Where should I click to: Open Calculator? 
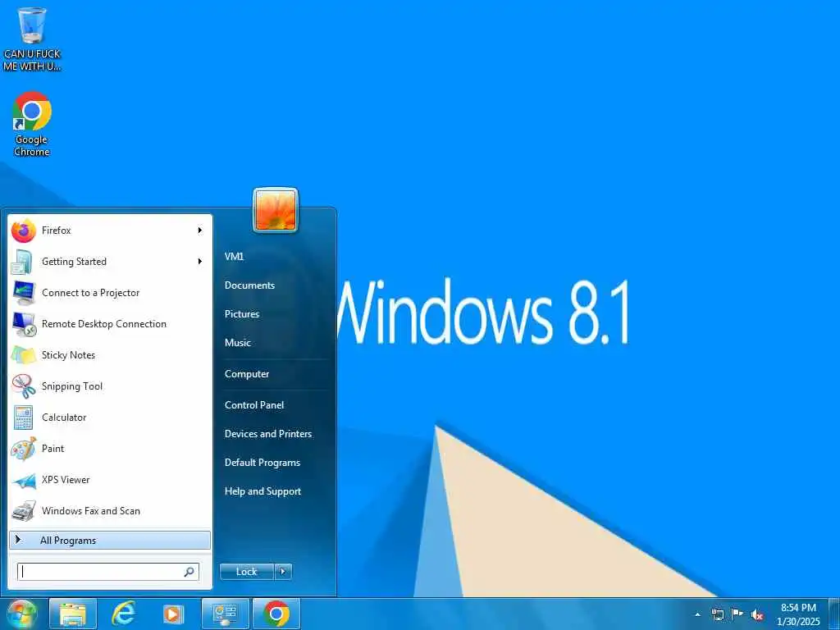110,418
